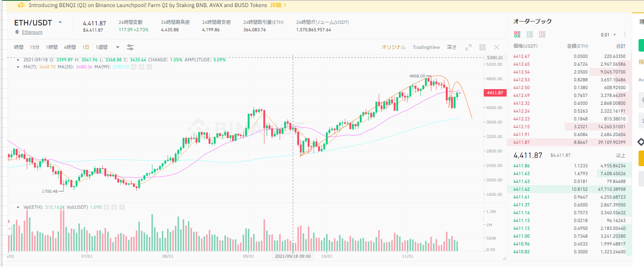Click bid amount 10.8152 in order book
The height and width of the screenshot is (267, 644).
point(579,189)
